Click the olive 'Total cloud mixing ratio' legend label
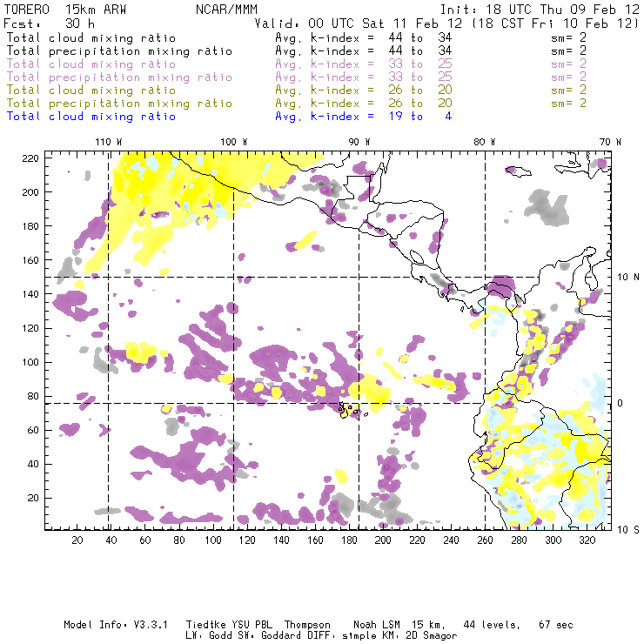The image size is (644, 644). coord(91,91)
